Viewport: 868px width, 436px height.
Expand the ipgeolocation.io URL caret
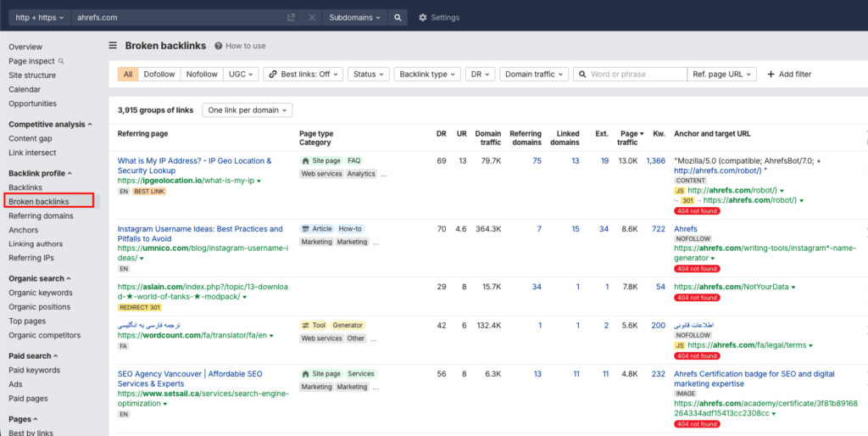click(x=259, y=182)
